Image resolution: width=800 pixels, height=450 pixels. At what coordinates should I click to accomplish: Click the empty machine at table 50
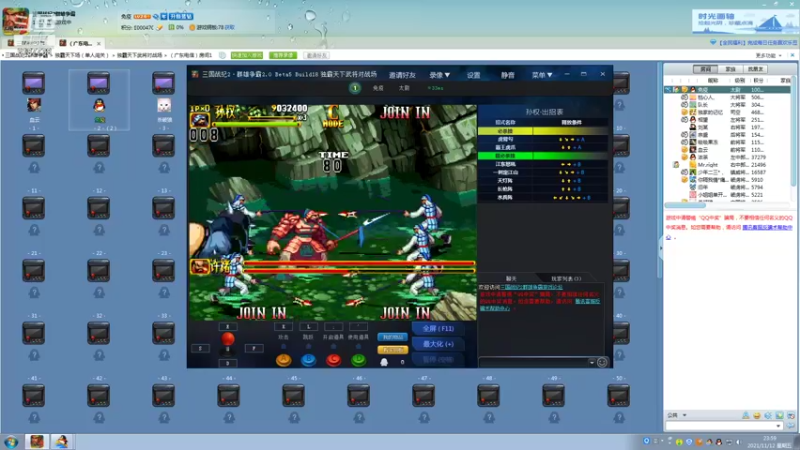click(x=619, y=396)
